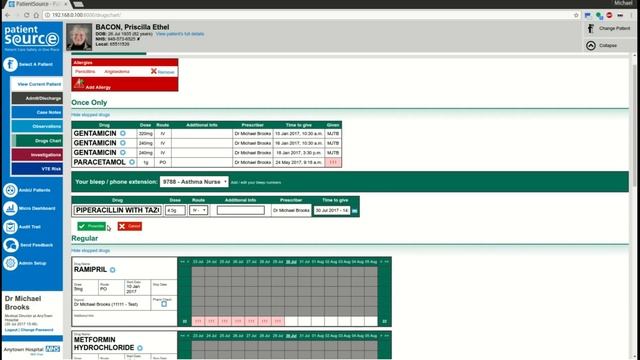Viewport: 640px width, 360px height.
Task: Open the Route dropdown for the new prescription
Action: pos(199,210)
